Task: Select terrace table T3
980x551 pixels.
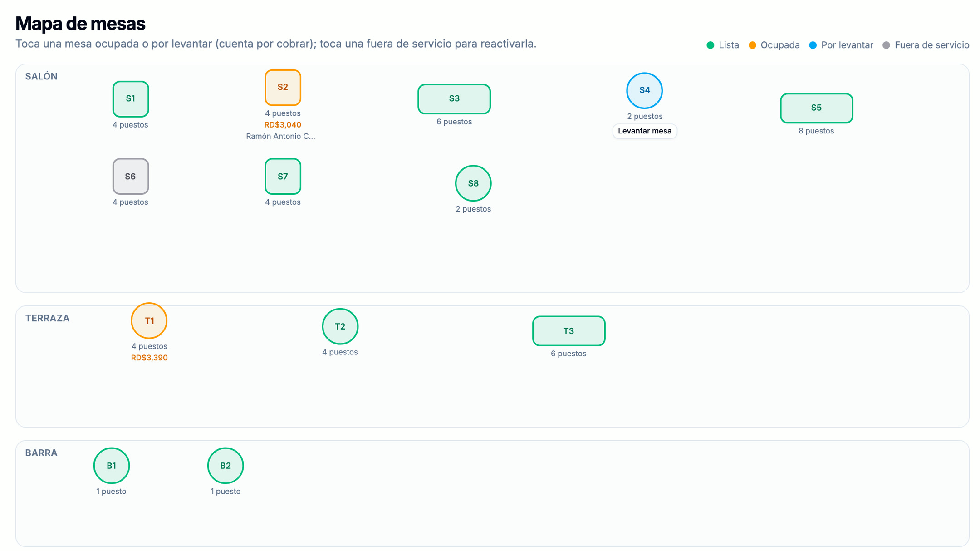Action: [568, 331]
